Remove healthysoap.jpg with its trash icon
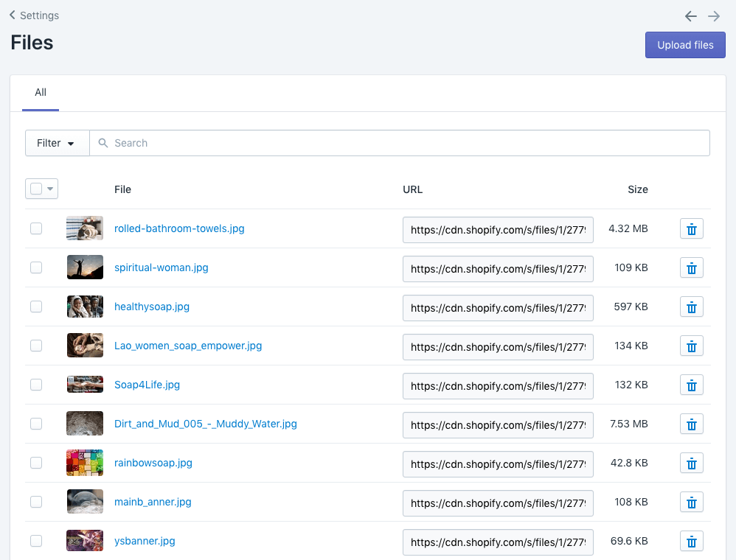 coord(691,307)
